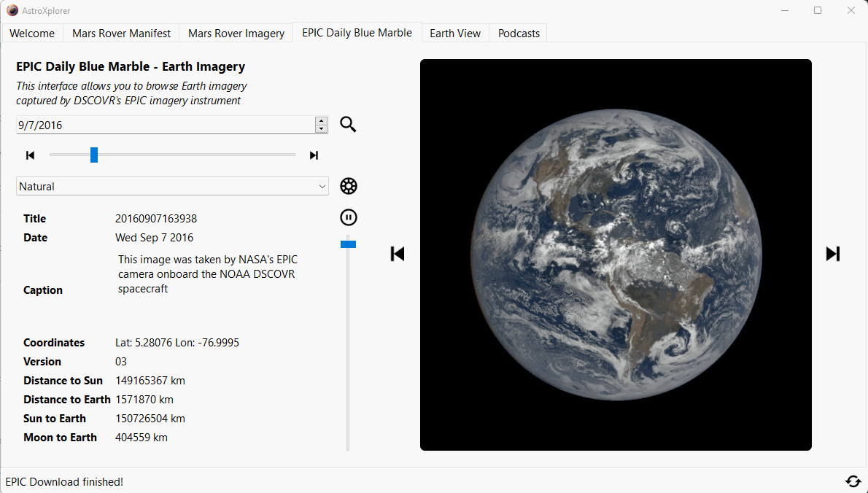This screenshot has width=868, height=493.
Task: Click the vertical speed slider handle
Action: (x=348, y=244)
